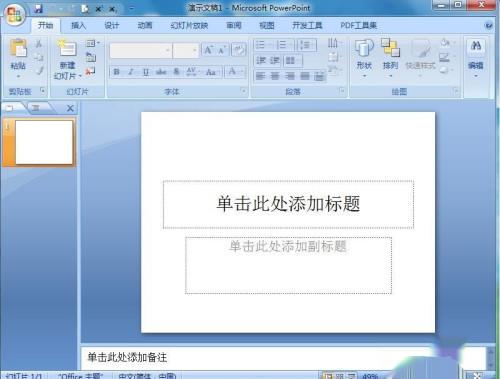Image resolution: width=500 pixels, height=379 pixels.
Task: Open the Change Case (Aa) dropdown
Action: pos(212,72)
